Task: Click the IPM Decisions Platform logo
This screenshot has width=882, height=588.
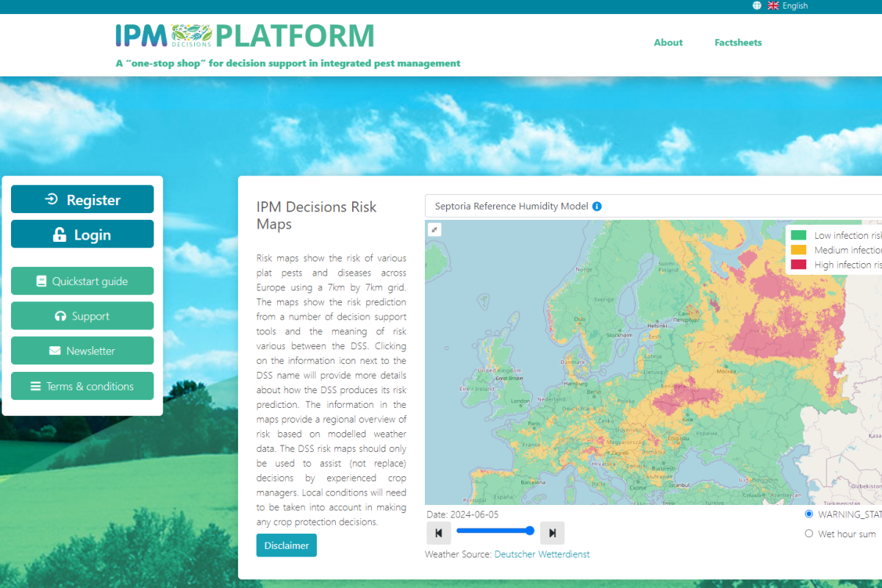Action: 245,35
